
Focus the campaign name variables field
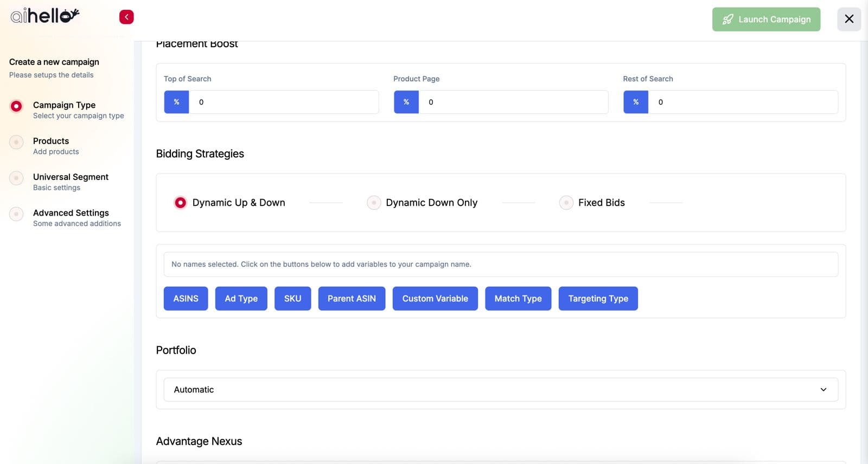tap(500, 265)
